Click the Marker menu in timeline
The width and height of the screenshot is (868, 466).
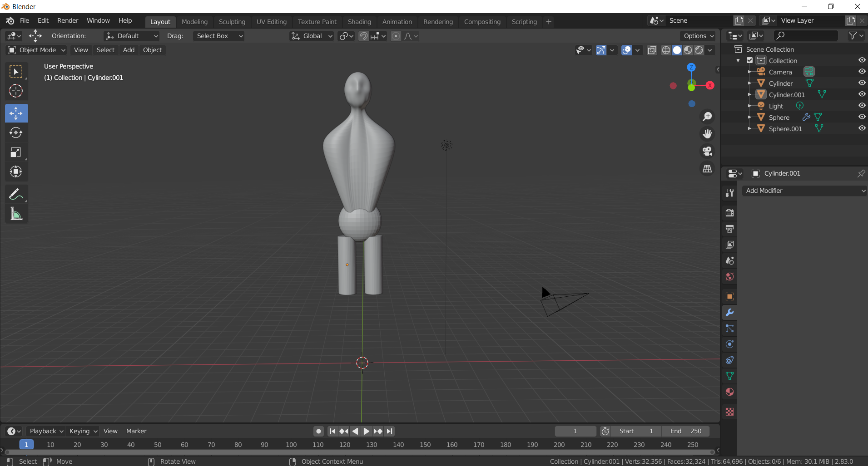(136, 431)
